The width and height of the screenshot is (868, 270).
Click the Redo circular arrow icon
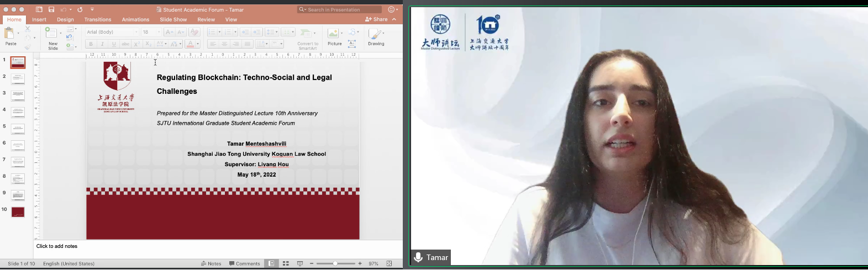(80, 9)
